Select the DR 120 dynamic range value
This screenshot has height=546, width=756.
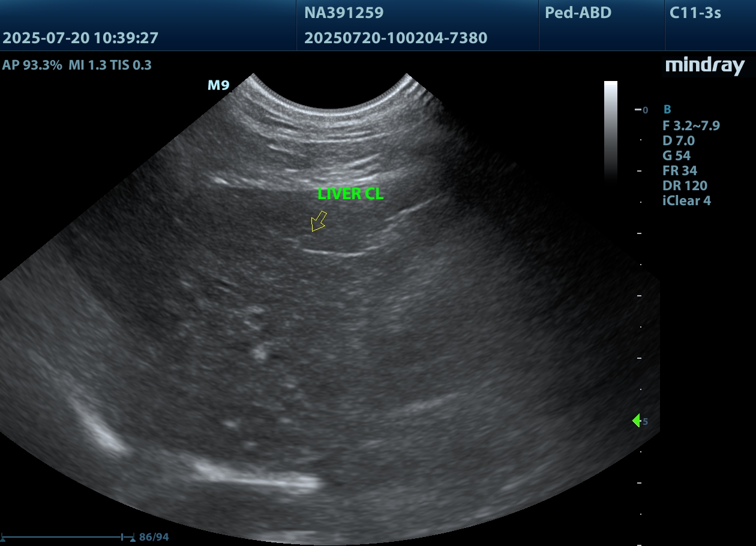(685, 185)
